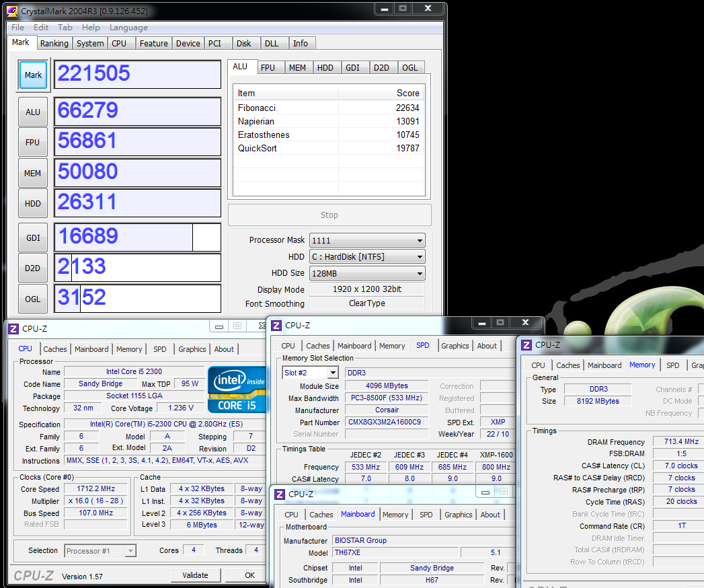
Task: Click the CPU-Z icon of the SPD window
Action: [x=276, y=325]
